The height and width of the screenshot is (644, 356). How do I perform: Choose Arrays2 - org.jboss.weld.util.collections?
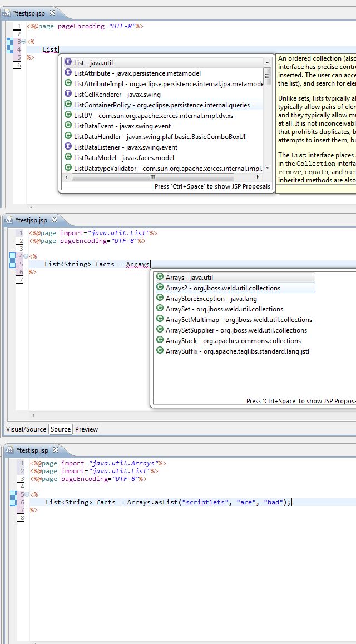tap(235, 288)
